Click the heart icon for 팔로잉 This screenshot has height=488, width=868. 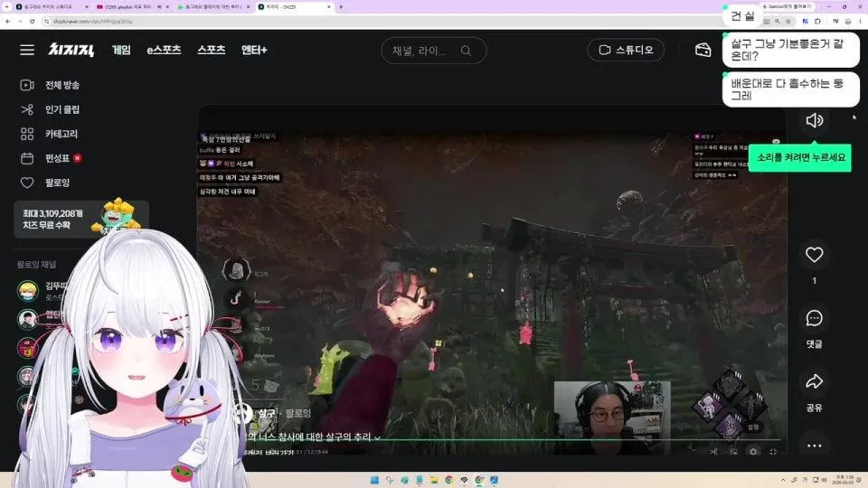27,183
